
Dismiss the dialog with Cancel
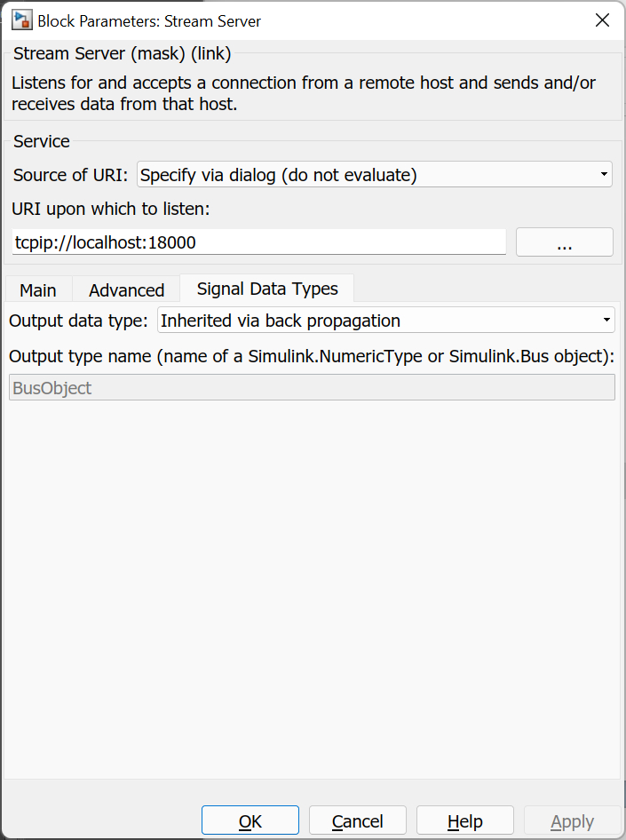click(x=357, y=820)
